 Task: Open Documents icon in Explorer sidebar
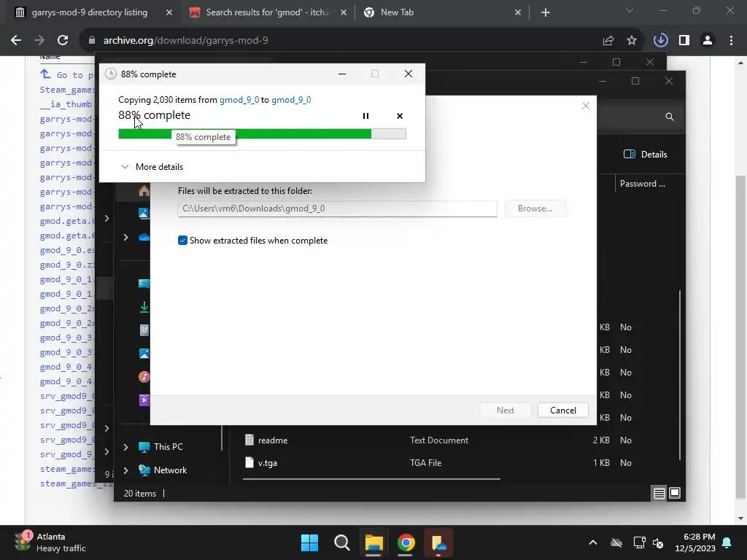coord(144,330)
